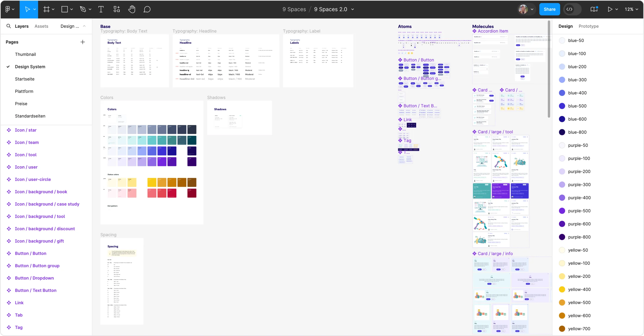
Task: Select the Text tool
Action: coord(101,9)
